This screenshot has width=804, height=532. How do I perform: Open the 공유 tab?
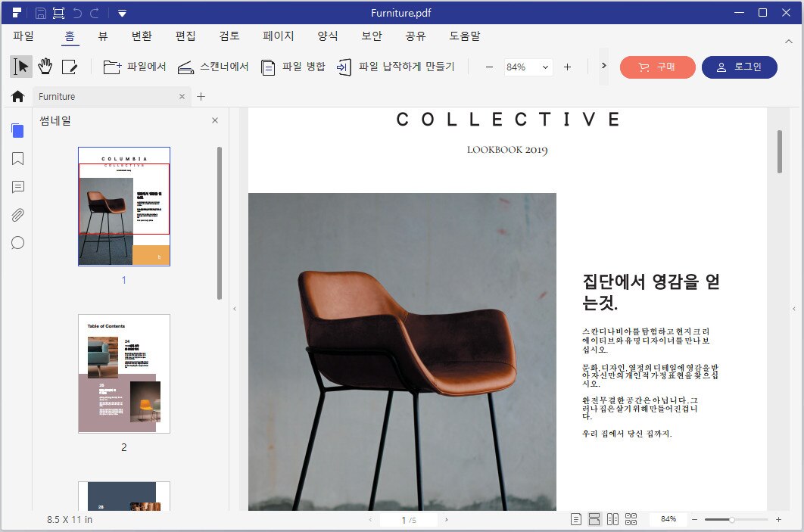(416, 36)
